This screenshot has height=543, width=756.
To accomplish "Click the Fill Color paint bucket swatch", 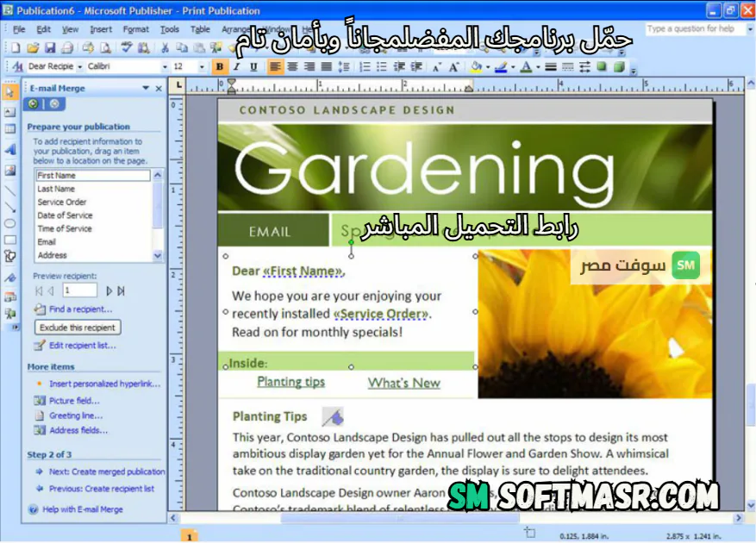I will pyautogui.click(x=477, y=66).
